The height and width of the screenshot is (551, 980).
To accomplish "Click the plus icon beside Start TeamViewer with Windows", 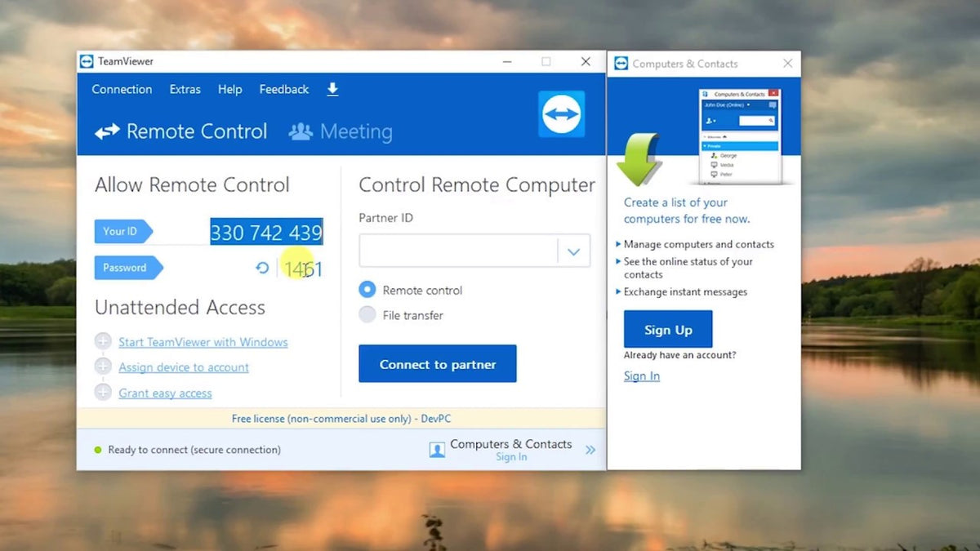I will (103, 341).
